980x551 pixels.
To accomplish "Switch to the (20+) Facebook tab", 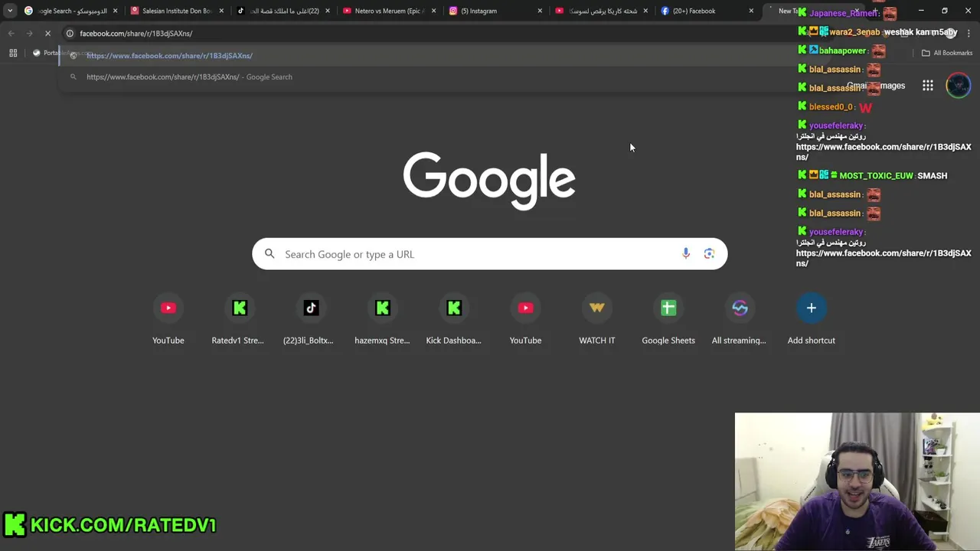I will pos(706,11).
